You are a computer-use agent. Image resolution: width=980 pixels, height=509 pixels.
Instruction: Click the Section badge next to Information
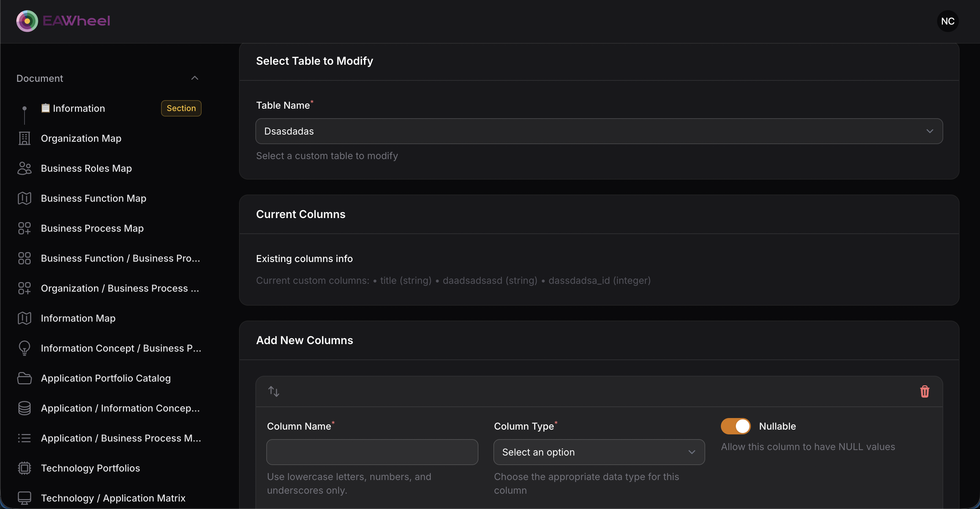tap(181, 108)
